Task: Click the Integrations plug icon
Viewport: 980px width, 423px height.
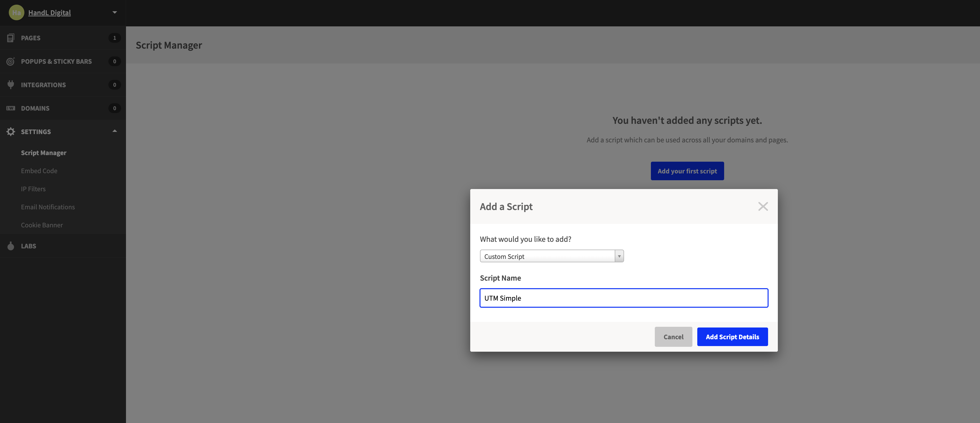Action: click(x=11, y=85)
